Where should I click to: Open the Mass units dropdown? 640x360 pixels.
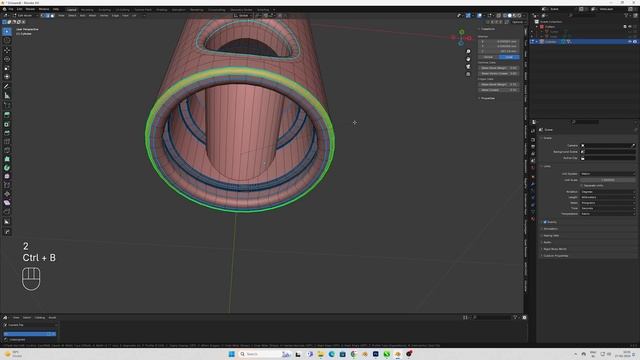[x=608, y=203]
